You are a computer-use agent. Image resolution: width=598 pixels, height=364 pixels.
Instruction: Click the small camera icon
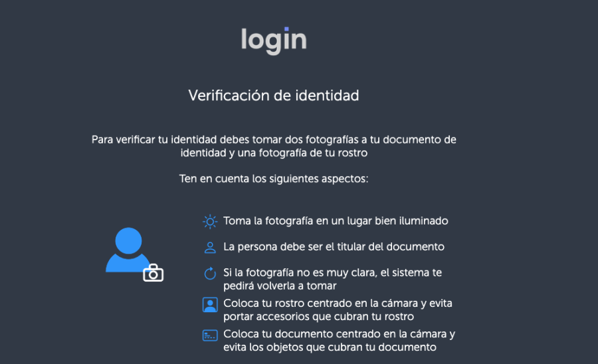click(153, 273)
